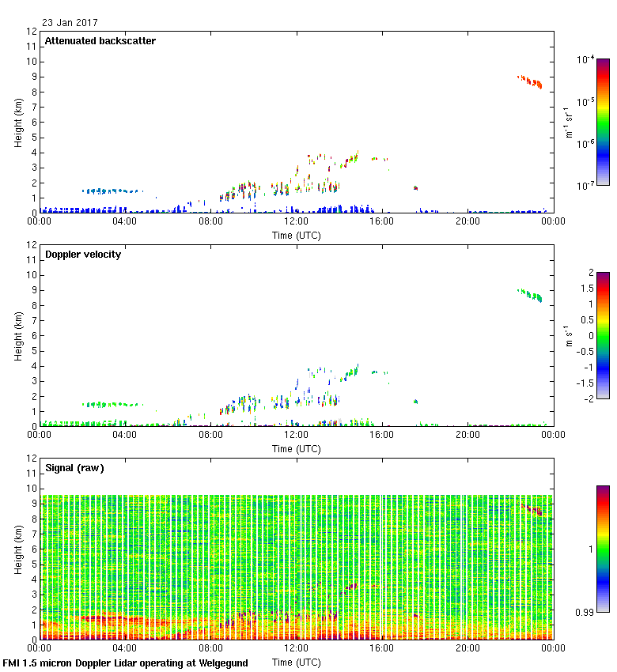Click the date label 23 Jan 2017

click(x=70, y=23)
